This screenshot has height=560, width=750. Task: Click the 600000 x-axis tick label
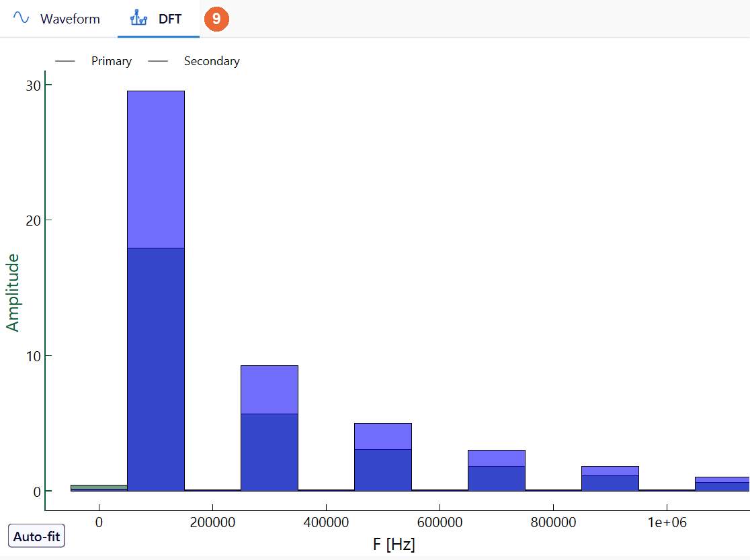tap(440, 522)
